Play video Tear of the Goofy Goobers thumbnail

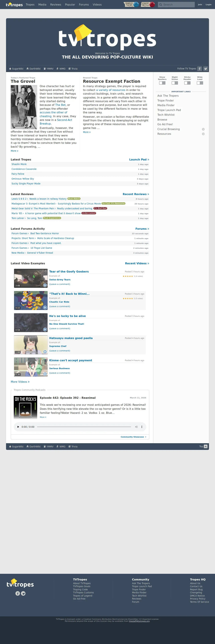pyautogui.click(x=31, y=278)
